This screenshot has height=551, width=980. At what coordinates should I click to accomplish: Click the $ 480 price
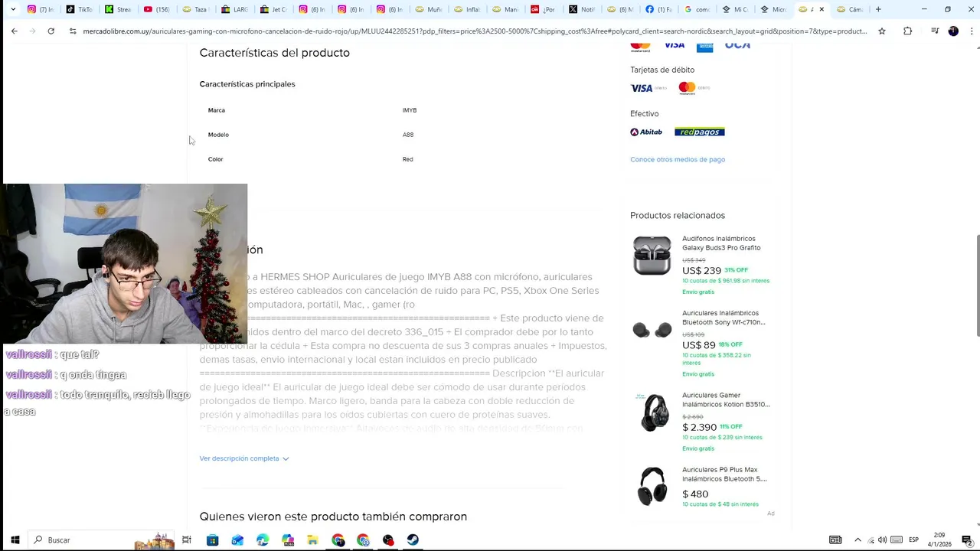coord(695,494)
